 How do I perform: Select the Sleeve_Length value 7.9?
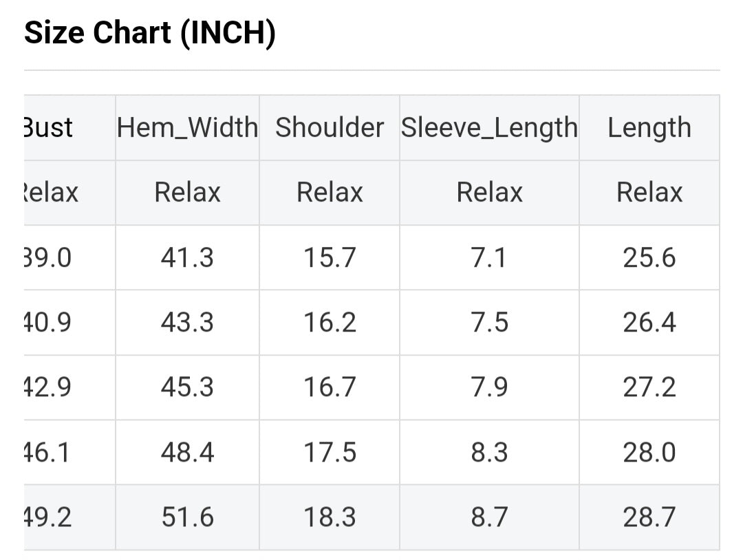(489, 387)
